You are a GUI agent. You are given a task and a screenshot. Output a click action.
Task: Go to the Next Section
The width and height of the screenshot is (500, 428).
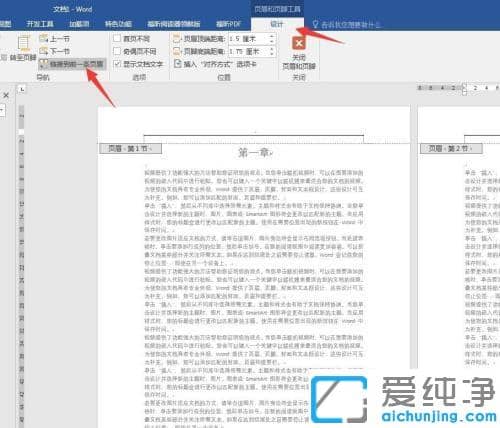tap(54, 51)
